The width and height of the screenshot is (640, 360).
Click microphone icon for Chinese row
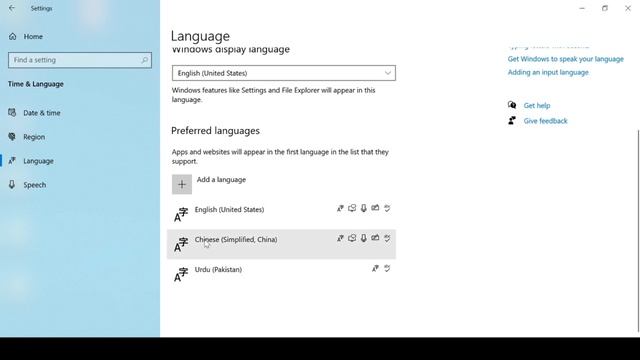tap(363, 238)
